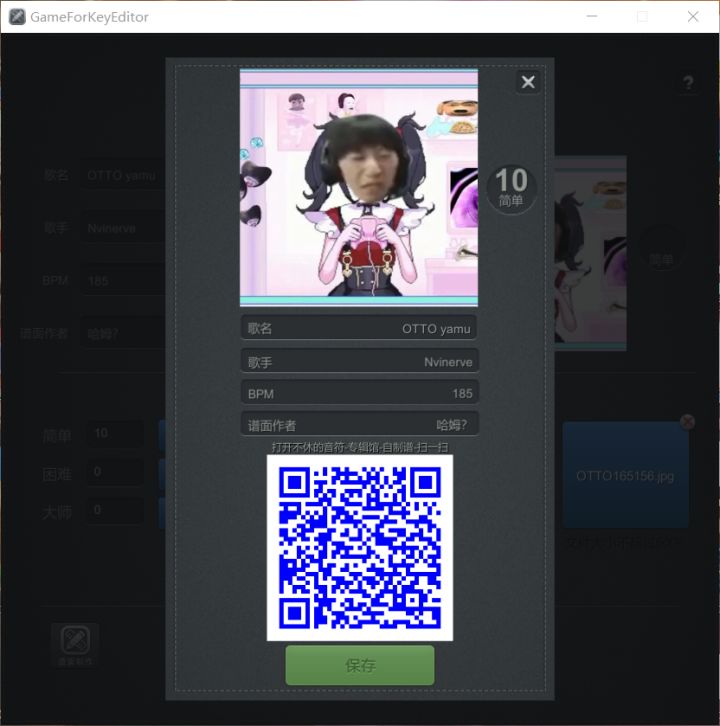This screenshot has width=720, height=726.
Task: Click the background cover image preview
Action: (x=590, y=253)
